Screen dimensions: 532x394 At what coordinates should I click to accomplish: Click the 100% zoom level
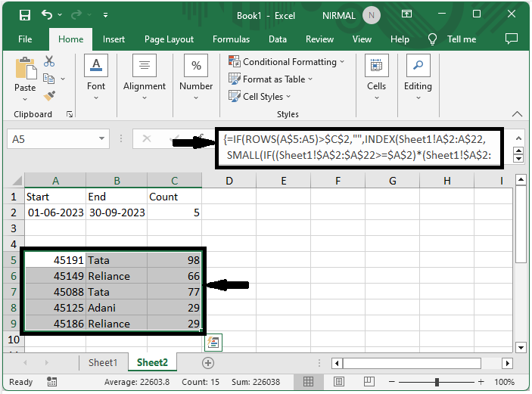click(x=505, y=382)
